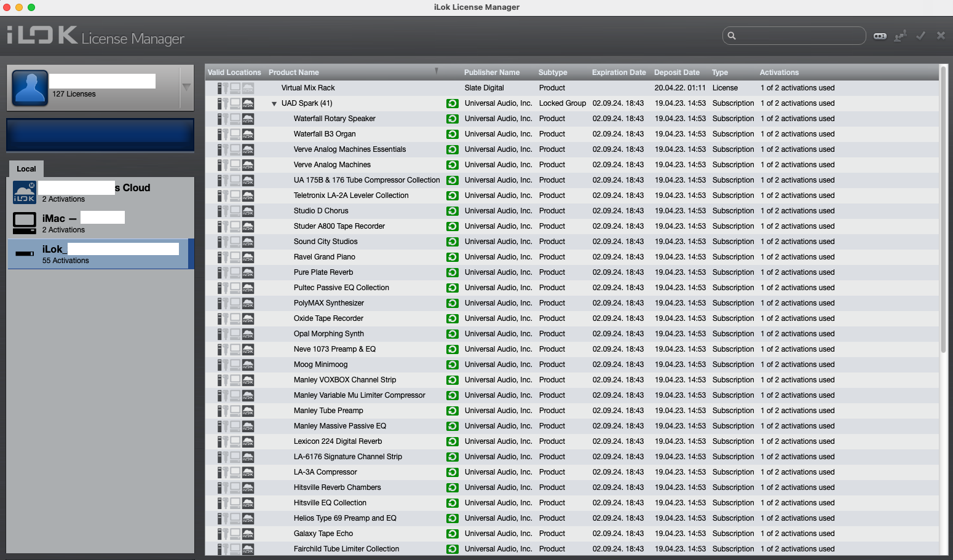Click the checkmark Activate icon in toolbar
Viewport: 953px width, 560px height.
[920, 36]
